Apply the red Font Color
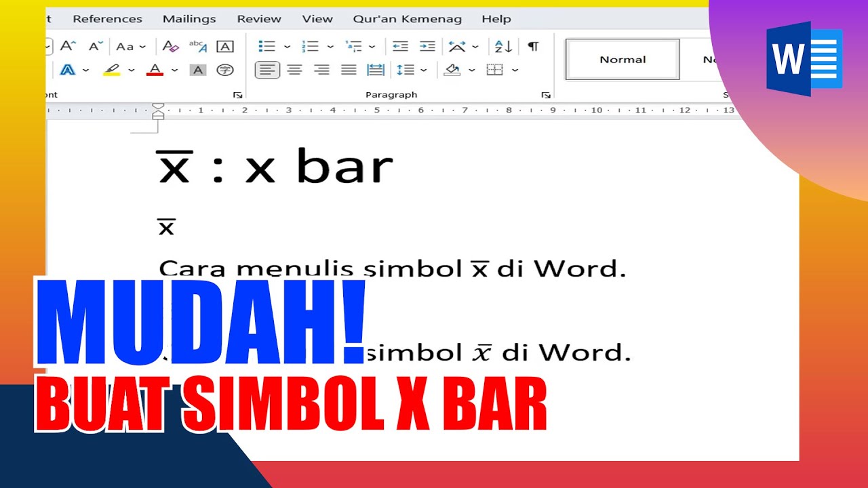The width and height of the screenshot is (868, 488). (x=155, y=69)
